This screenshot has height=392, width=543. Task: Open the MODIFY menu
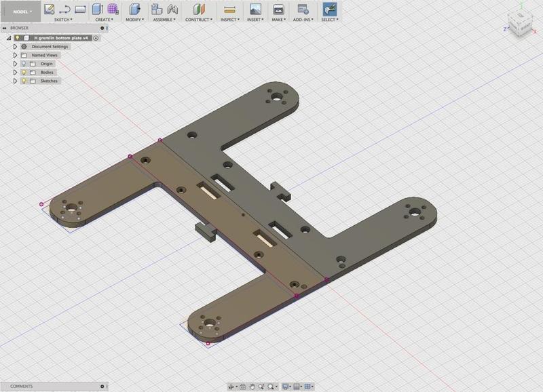tap(134, 20)
